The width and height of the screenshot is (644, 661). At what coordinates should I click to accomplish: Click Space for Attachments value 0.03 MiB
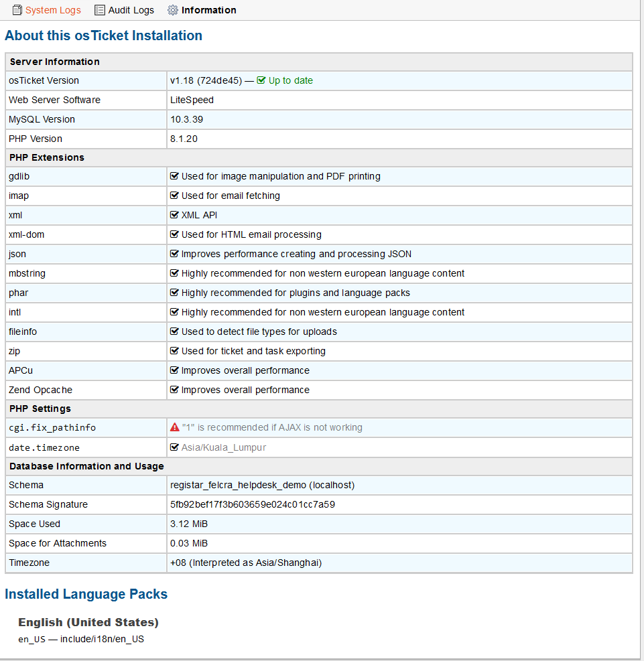189,543
